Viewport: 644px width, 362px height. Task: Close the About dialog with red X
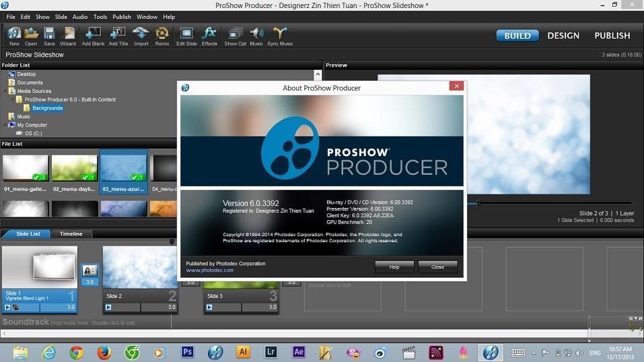coord(456,85)
